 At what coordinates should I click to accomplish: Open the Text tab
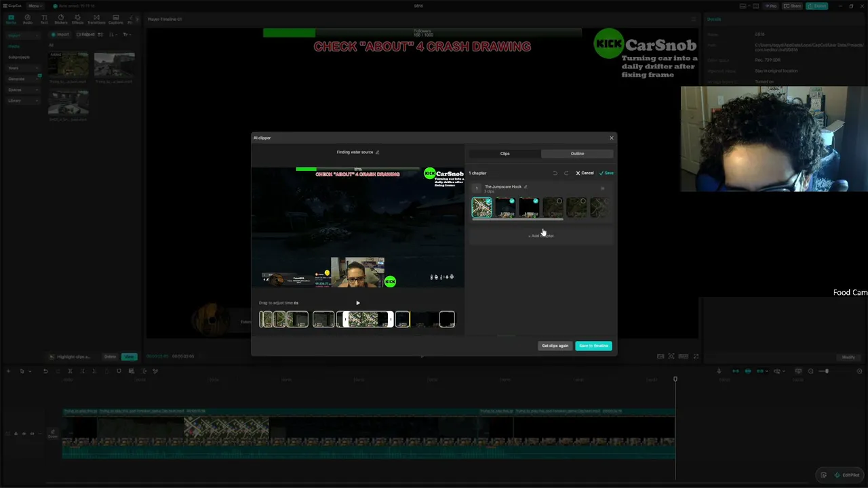44,19
